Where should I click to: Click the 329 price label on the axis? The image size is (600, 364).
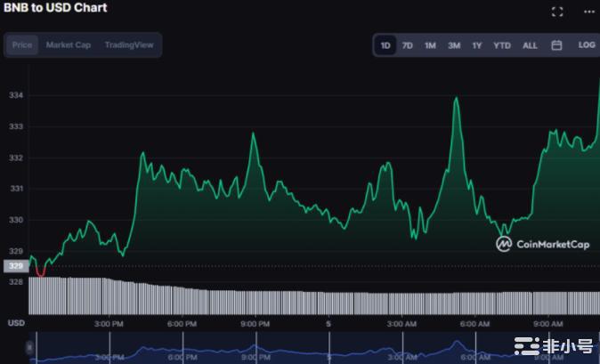(x=15, y=266)
